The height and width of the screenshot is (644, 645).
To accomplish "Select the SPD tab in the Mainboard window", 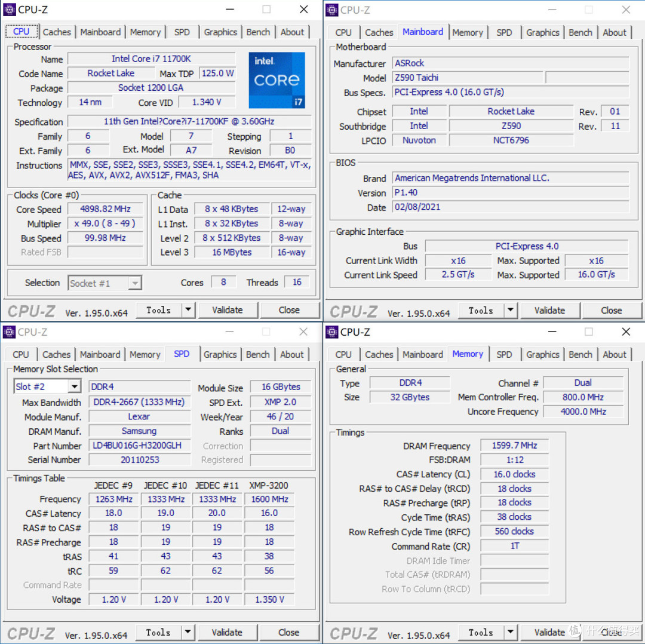I will click(505, 32).
